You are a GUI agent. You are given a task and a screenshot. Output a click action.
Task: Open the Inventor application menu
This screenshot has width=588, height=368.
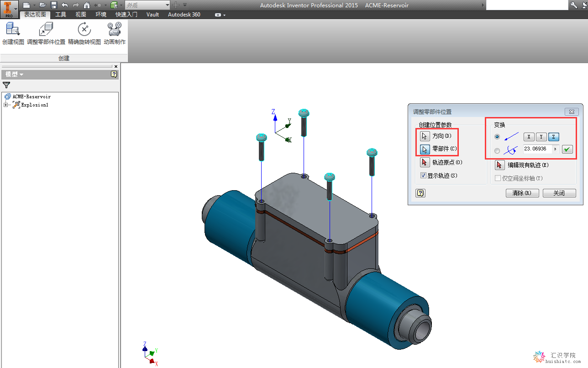pos(9,9)
